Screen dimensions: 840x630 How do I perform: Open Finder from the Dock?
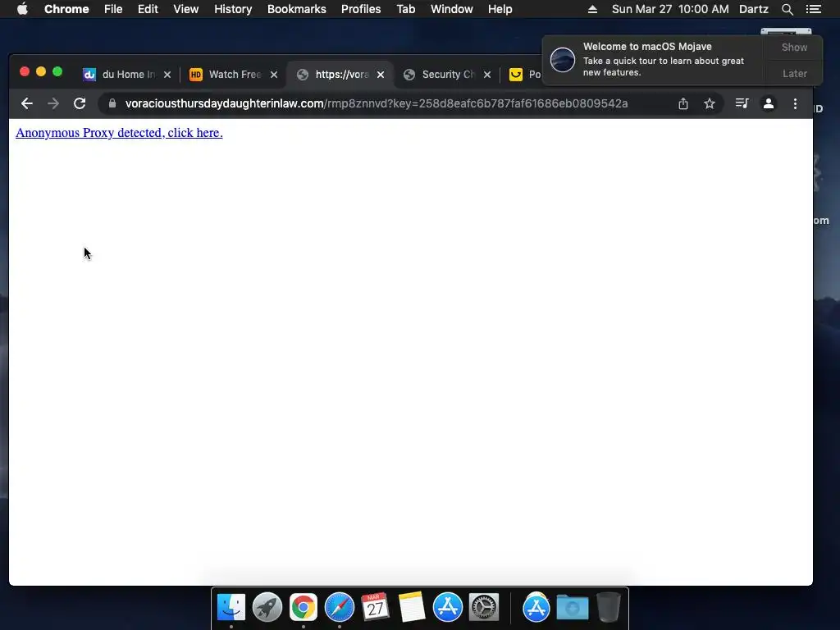point(231,608)
